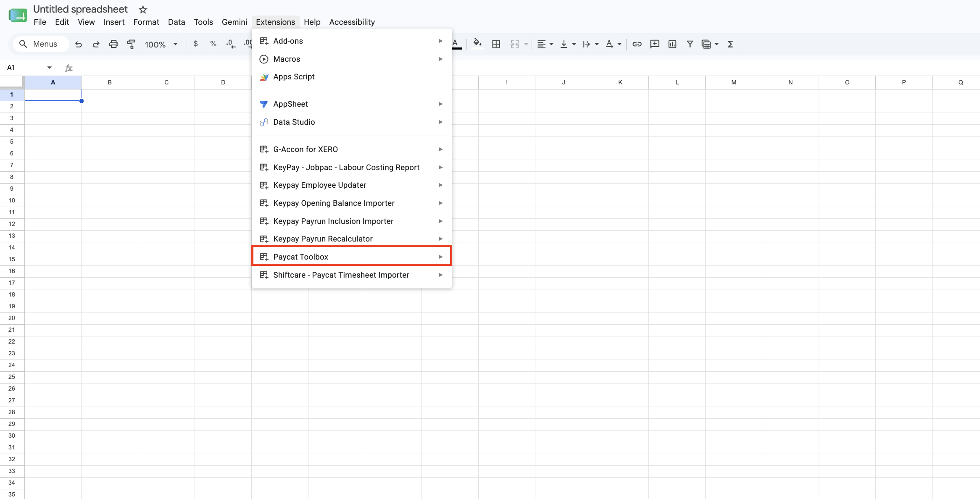Viewport: 980px width, 499px height.
Task: Open Apps Script from the menu
Action: 352,77
